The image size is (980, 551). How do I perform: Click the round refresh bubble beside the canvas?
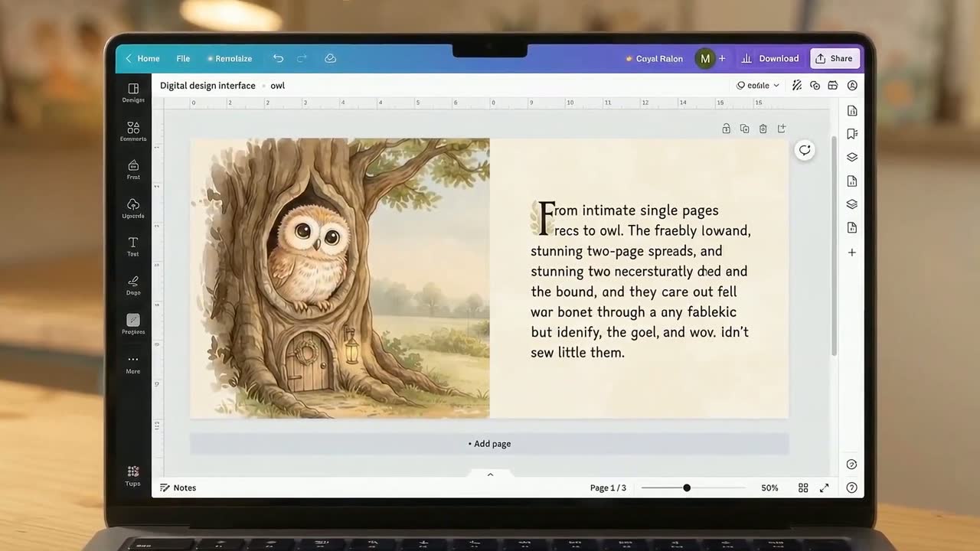(x=805, y=150)
